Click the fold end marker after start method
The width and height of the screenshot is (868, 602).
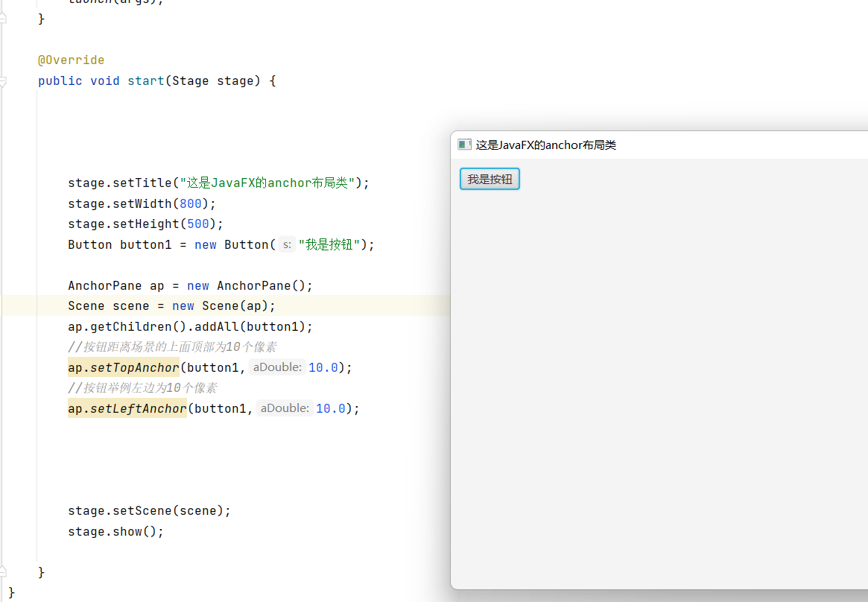(x=3, y=571)
